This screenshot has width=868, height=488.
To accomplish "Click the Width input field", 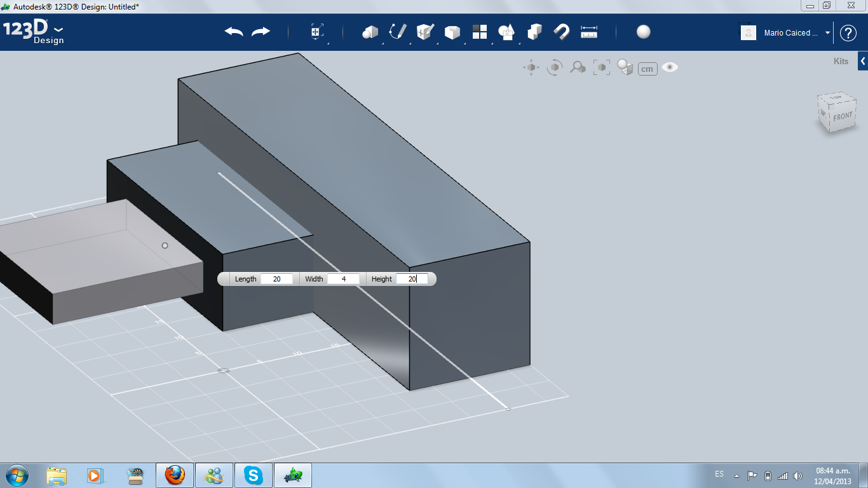I will point(343,279).
